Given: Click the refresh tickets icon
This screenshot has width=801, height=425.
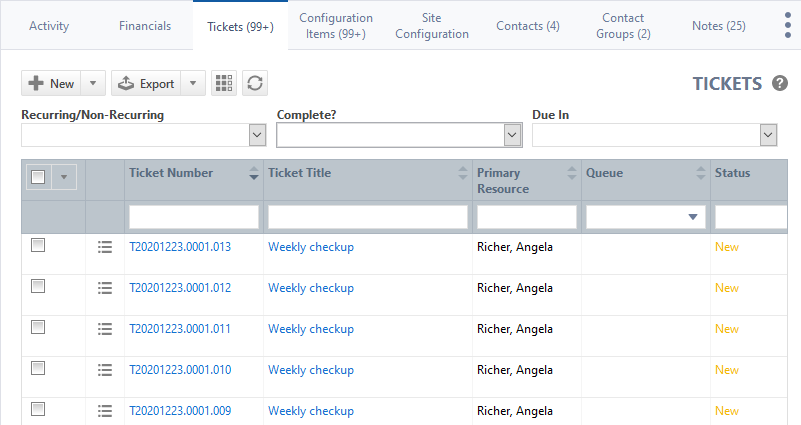Looking at the screenshot, I should pyautogui.click(x=255, y=83).
